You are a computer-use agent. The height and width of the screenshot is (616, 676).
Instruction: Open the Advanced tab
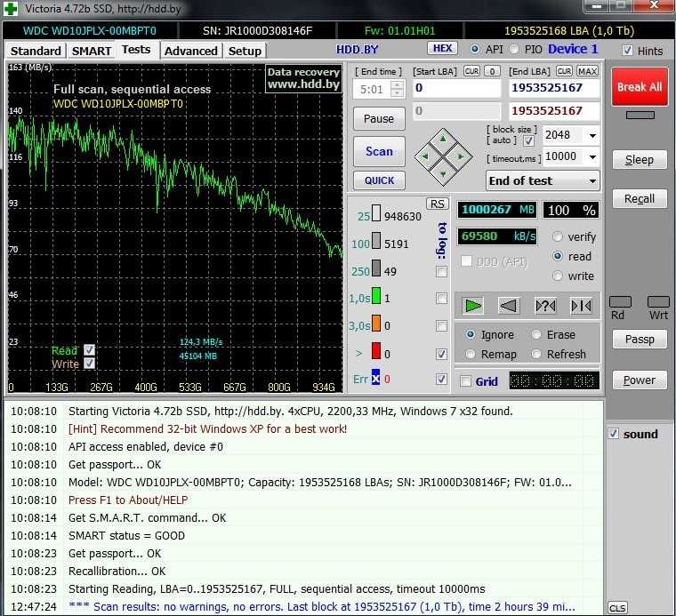190,51
